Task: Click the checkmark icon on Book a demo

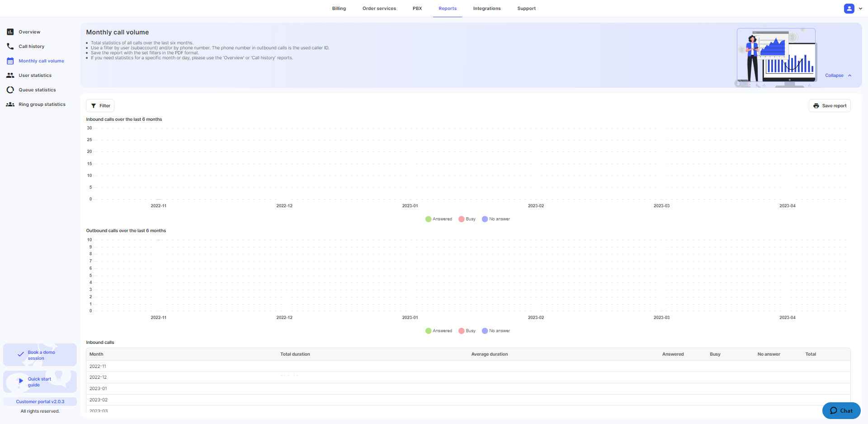Action: click(x=20, y=354)
